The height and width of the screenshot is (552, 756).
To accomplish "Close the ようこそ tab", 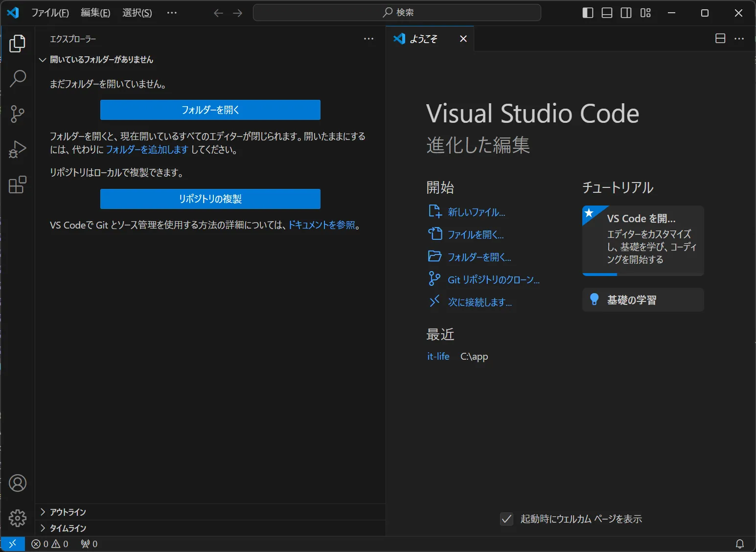I will pyautogui.click(x=463, y=39).
